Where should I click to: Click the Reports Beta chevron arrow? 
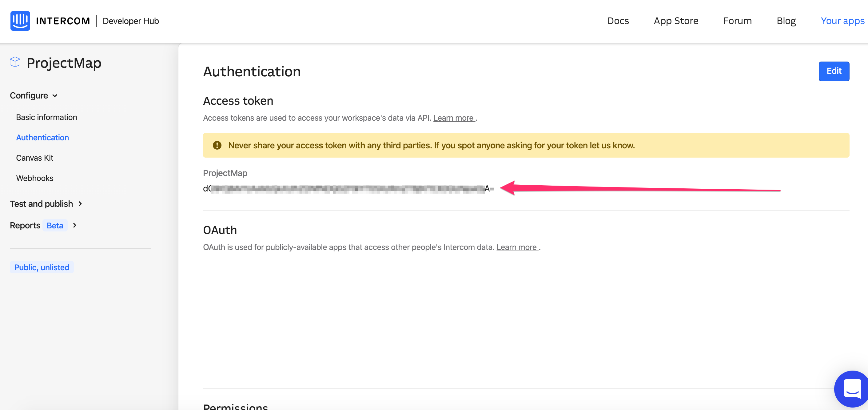[x=76, y=226]
